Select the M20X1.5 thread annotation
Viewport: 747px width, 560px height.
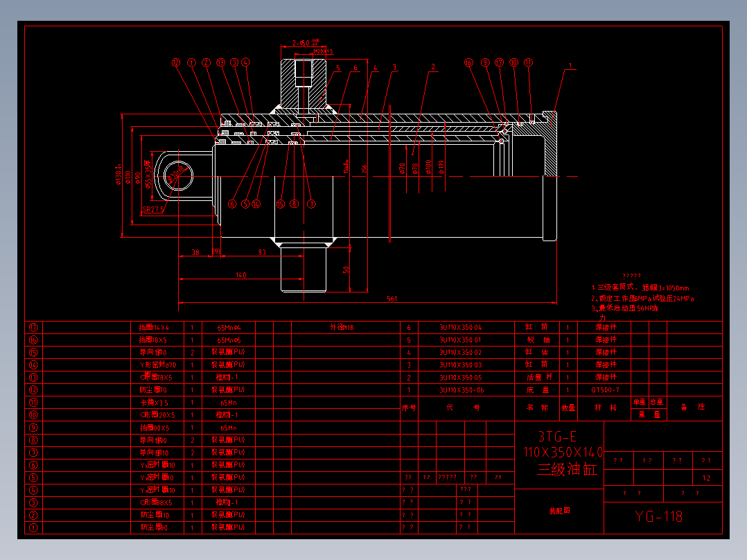point(323,51)
